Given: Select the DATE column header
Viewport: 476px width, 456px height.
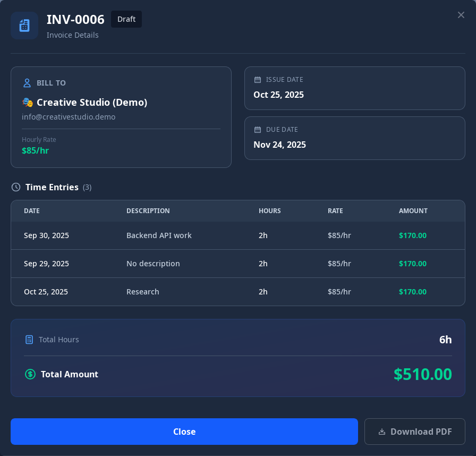Looking at the screenshot, I should (32, 210).
